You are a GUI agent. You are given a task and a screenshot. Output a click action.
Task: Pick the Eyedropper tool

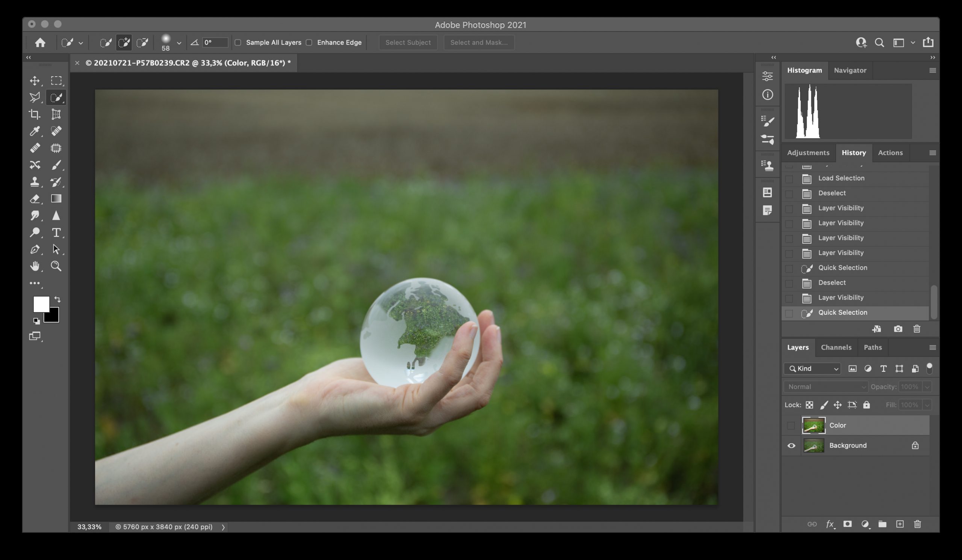(35, 131)
